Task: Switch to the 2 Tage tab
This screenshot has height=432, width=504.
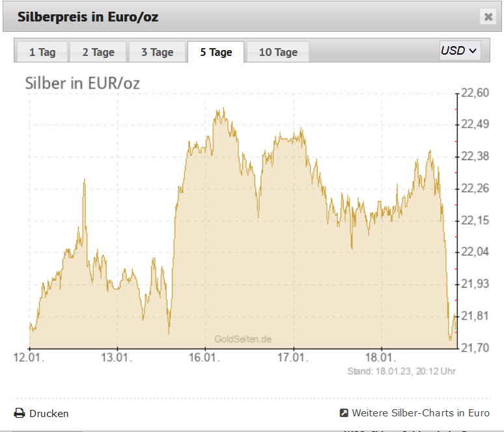Action: [98, 52]
